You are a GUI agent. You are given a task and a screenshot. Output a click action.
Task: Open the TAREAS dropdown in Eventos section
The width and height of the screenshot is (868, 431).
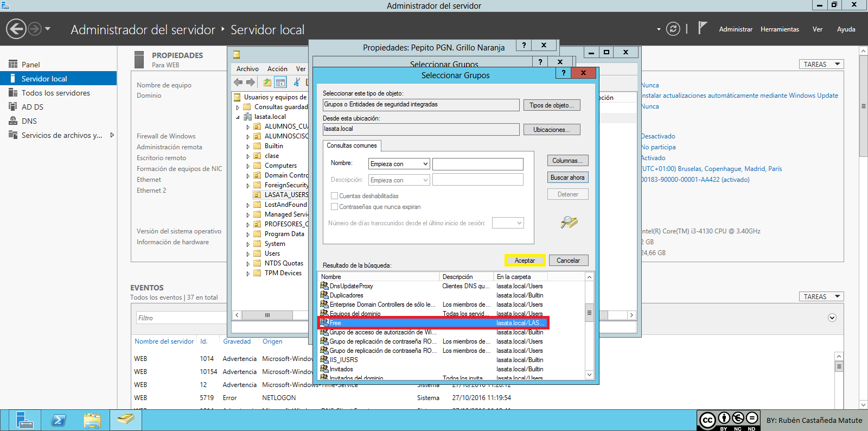(x=821, y=296)
